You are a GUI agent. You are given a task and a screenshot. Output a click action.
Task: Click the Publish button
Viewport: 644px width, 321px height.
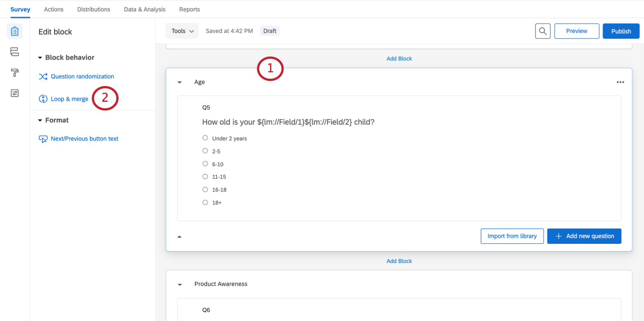pos(621,31)
